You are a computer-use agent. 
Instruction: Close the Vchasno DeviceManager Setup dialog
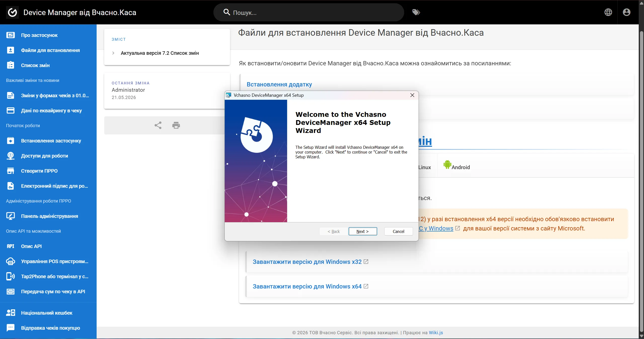coord(412,95)
